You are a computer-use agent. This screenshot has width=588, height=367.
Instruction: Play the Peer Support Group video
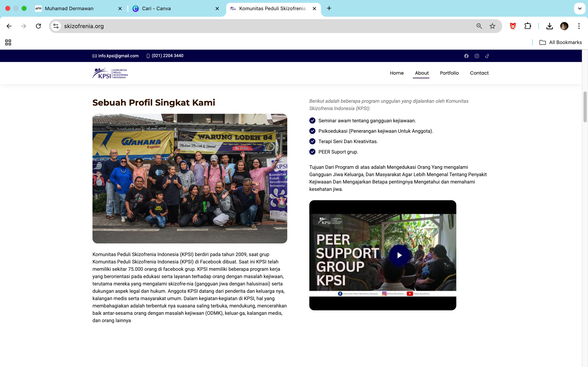[399, 255]
